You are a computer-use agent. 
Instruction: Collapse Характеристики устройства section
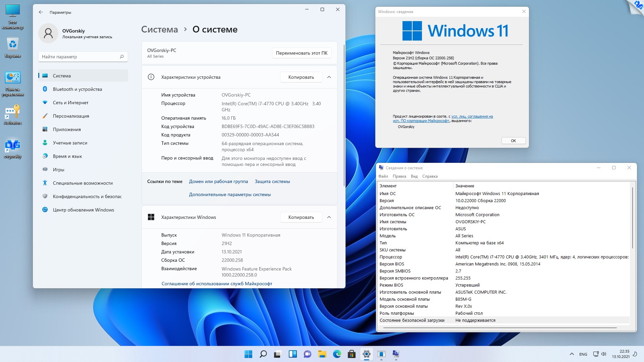tap(329, 77)
